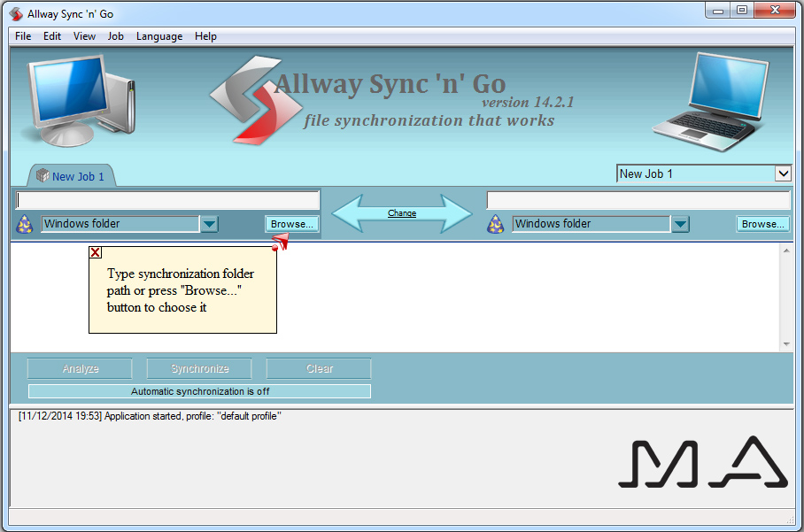Click the desktop computer icon in banner
Screen dimensions: 804x532
(81, 100)
